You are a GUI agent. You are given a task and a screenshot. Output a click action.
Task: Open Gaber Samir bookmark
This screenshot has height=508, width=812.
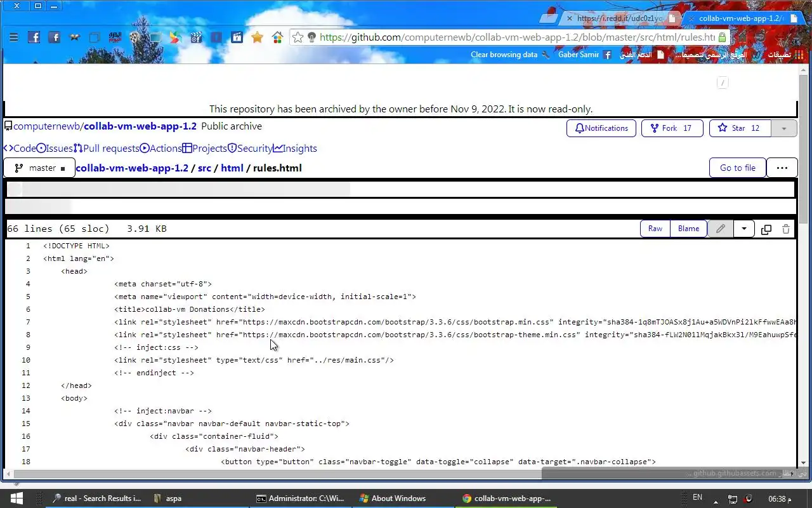(x=585, y=55)
